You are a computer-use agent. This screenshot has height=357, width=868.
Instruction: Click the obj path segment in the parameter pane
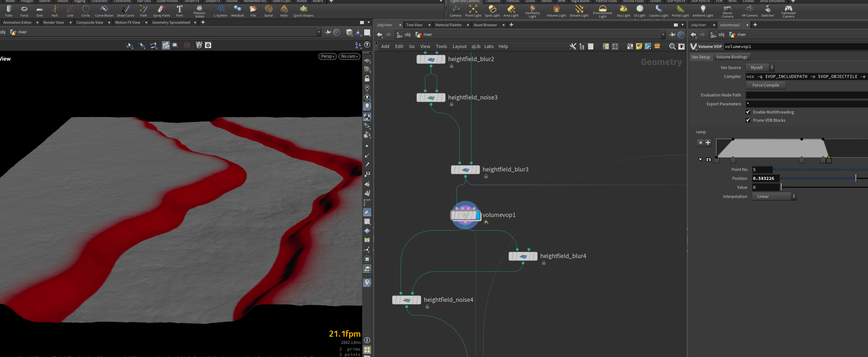tap(718, 35)
